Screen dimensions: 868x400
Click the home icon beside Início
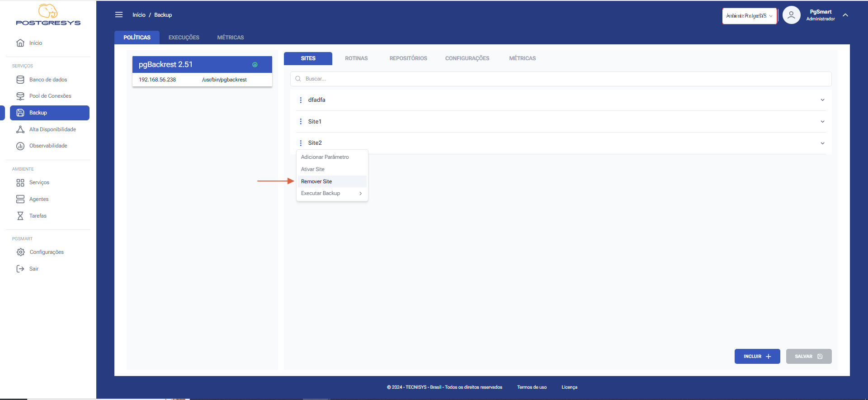[20, 43]
